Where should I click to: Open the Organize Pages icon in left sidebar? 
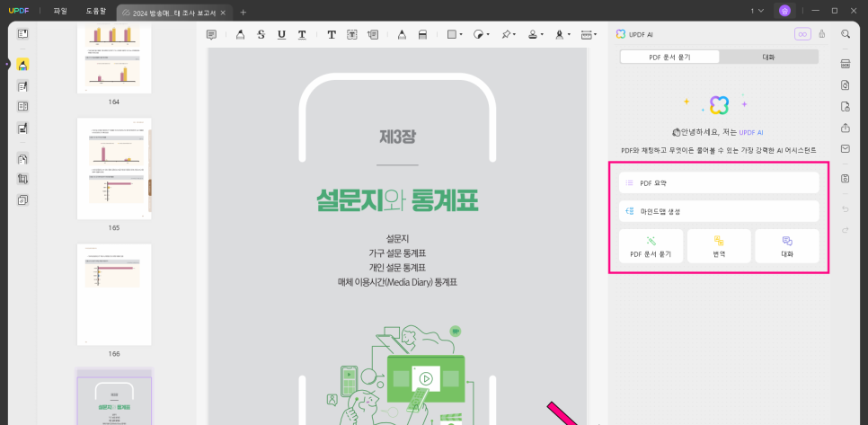point(22,159)
